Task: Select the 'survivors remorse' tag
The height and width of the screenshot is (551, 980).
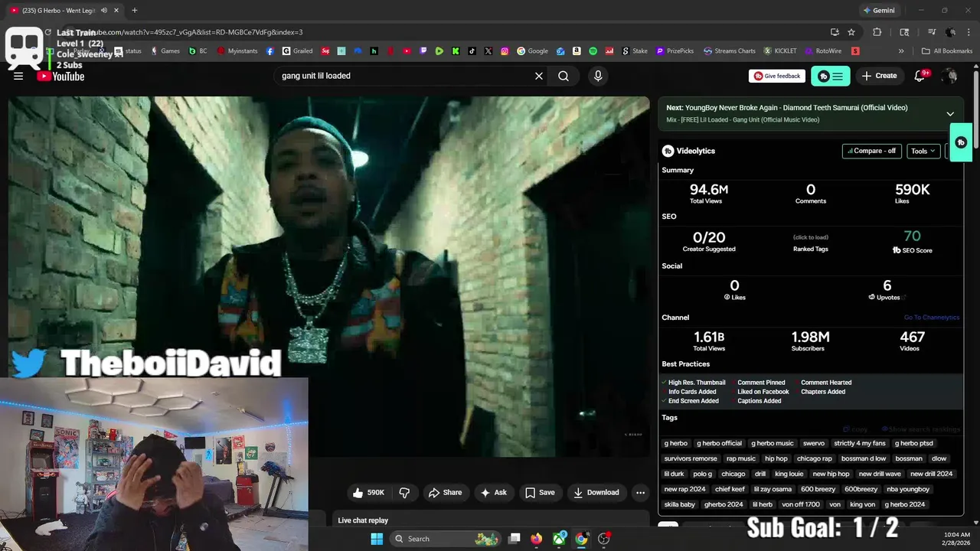Action: coord(691,458)
